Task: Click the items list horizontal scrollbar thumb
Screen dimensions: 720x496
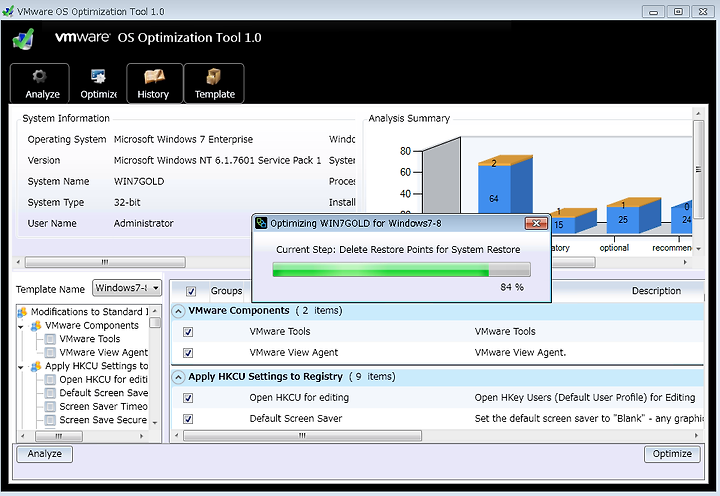Action: point(302,435)
